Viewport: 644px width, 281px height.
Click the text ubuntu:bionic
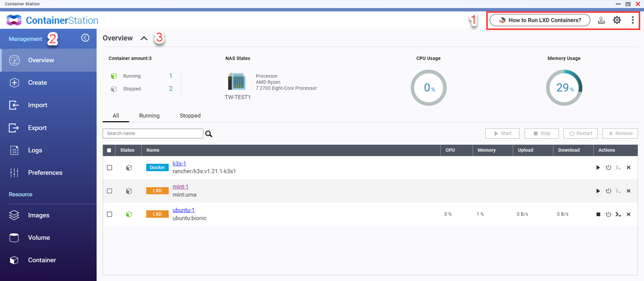(x=189, y=218)
